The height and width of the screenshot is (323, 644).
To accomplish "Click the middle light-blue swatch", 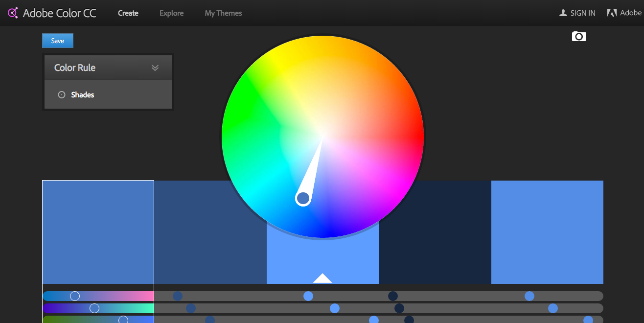I will point(322,232).
